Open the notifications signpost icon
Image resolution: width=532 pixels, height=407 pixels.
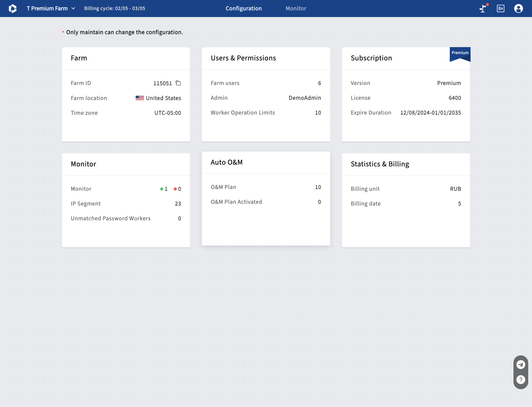click(x=483, y=9)
